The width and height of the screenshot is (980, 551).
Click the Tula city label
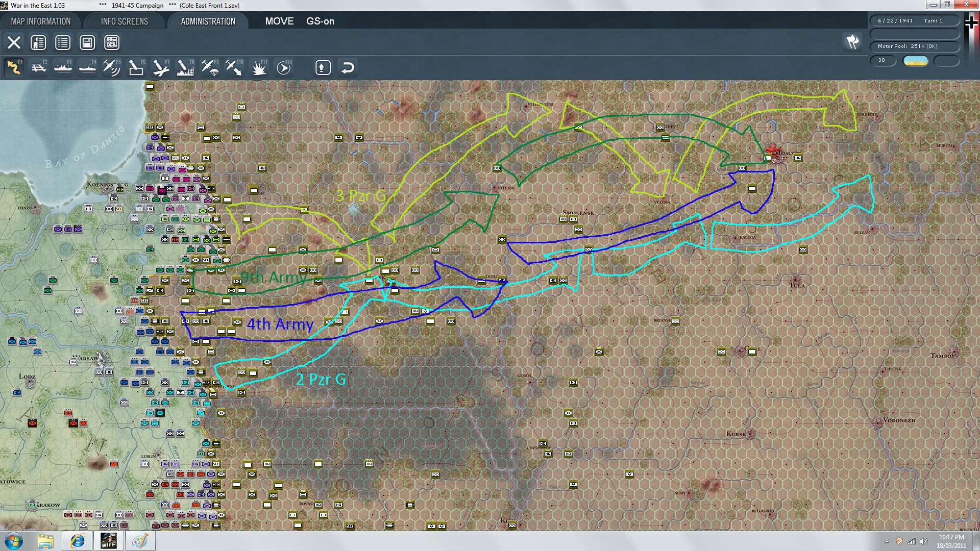point(797,285)
